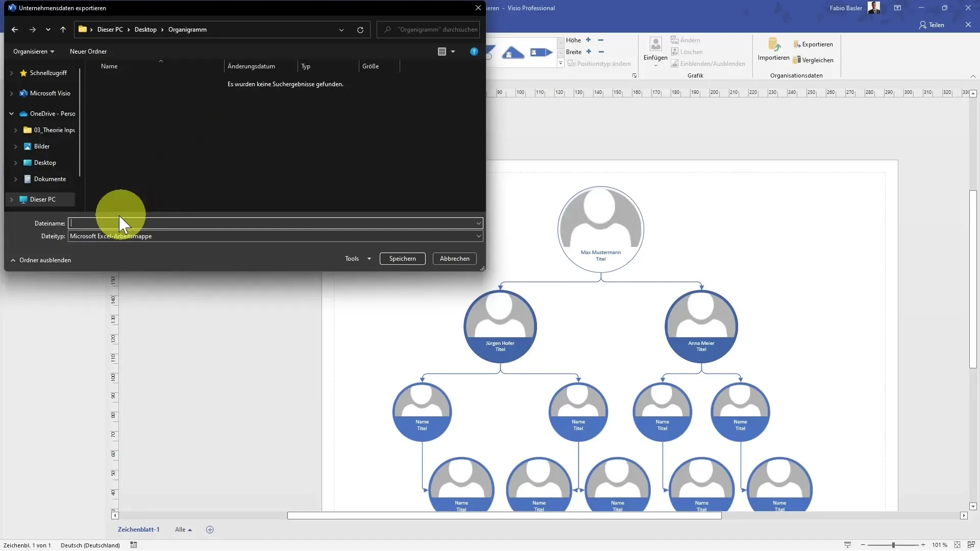Decrease shape height with Höhe minus
The height and width of the screenshot is (551, 980).
tap(601, 40)
